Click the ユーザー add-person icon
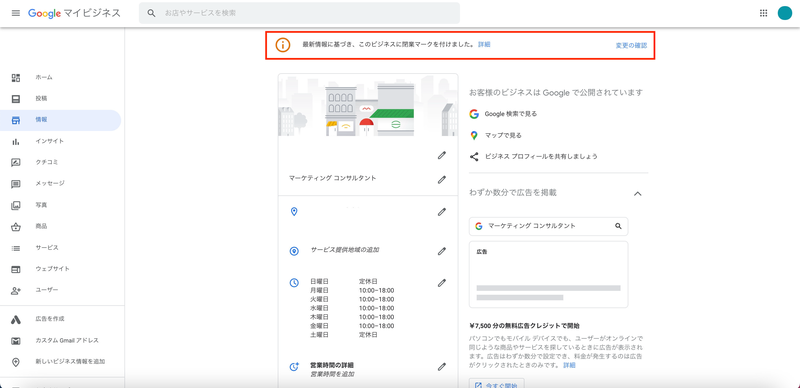Viewport: 800px width, 388px height. (16, 290)
